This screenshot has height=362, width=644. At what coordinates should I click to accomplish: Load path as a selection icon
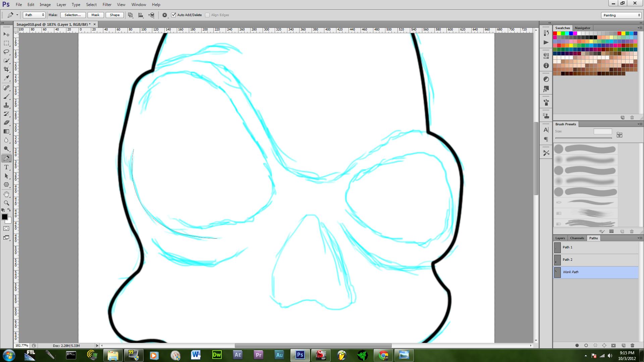[x=595, y=345]
